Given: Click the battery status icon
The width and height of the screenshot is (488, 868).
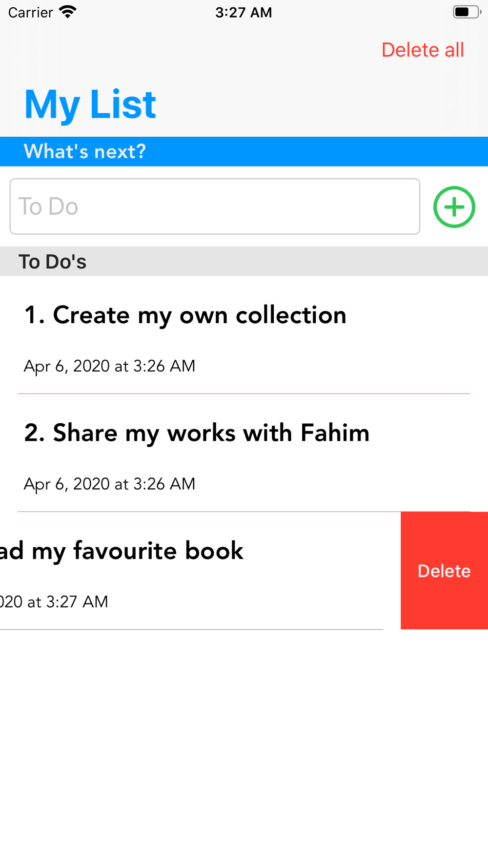Looking at the screenshot, I should tap(467, 12).
